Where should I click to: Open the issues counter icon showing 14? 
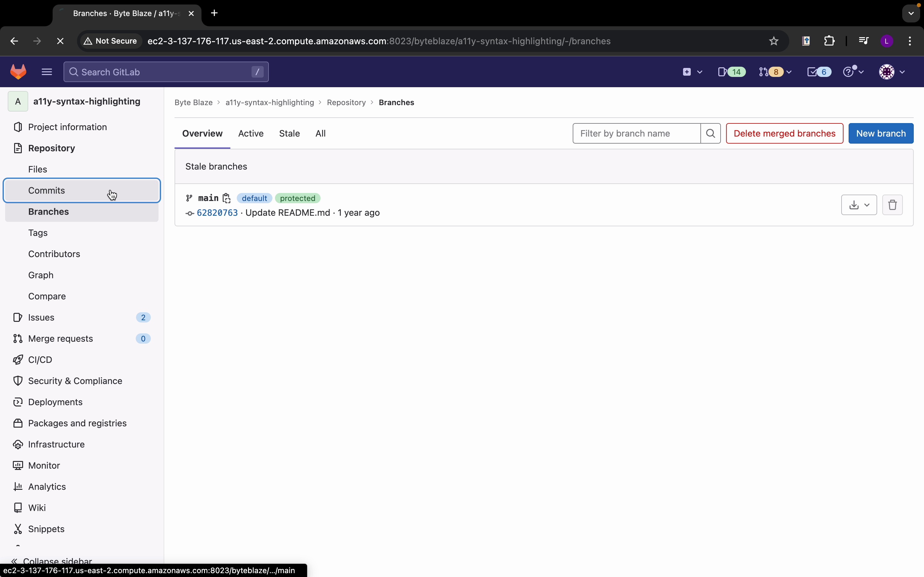(x=732, y=72)
